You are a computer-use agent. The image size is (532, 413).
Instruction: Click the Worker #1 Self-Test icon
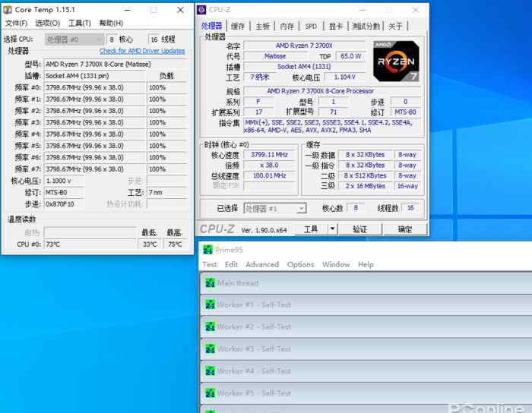[x=210, y=304]
